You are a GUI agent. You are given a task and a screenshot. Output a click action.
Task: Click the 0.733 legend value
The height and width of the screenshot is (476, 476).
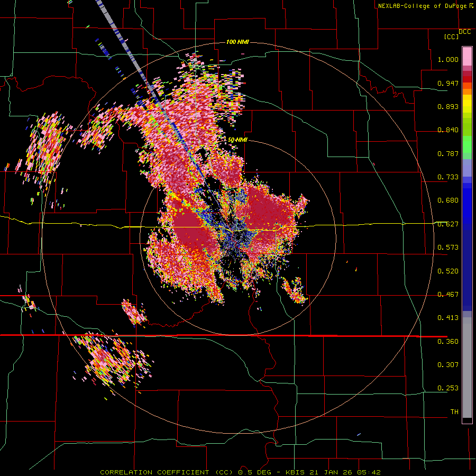tap(448, 177)
